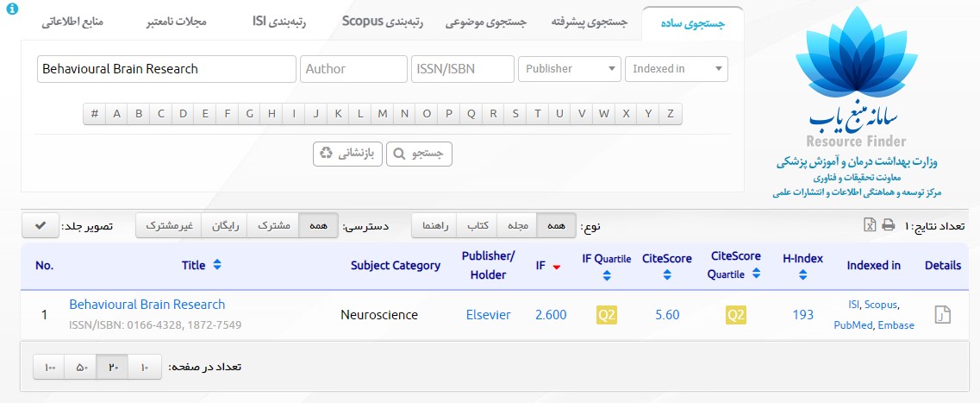The height and width of the screenshot is (403, 980).
Task: Open the Publisher dropdown
Action: coord(569,69)
